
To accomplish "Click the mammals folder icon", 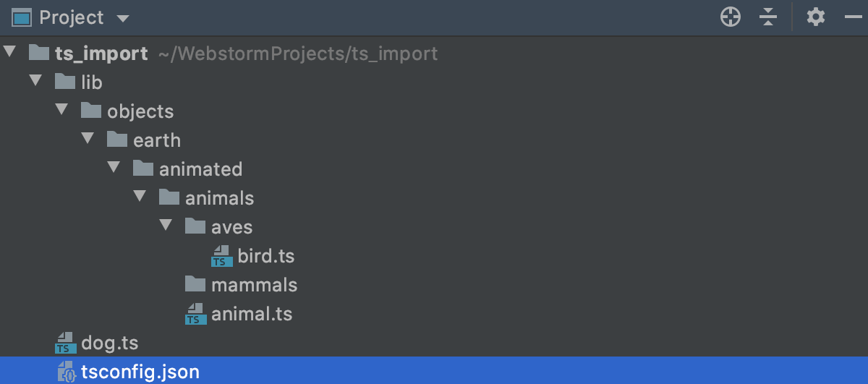I will point(195,285).
